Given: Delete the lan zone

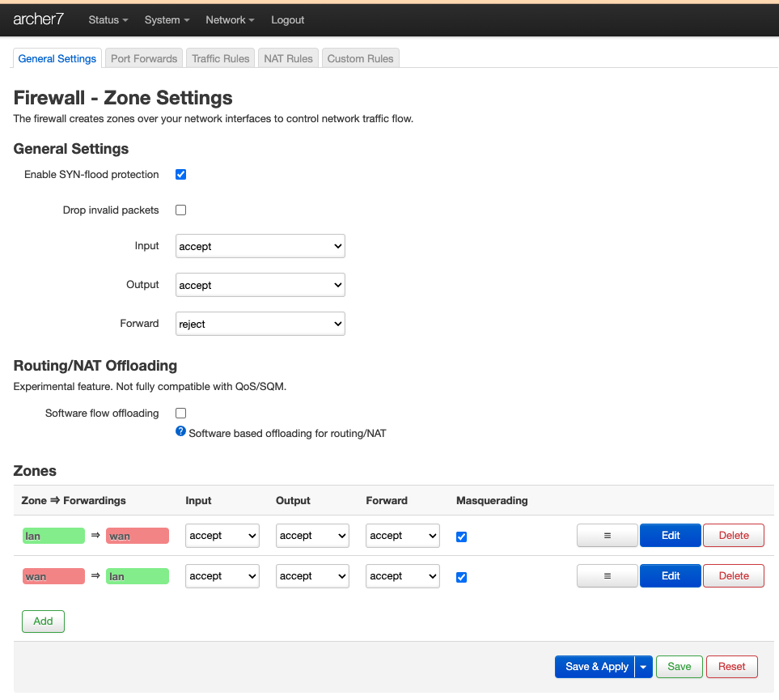Looking at the screenshot, I should pyautogui.click(x=733, y=536).
